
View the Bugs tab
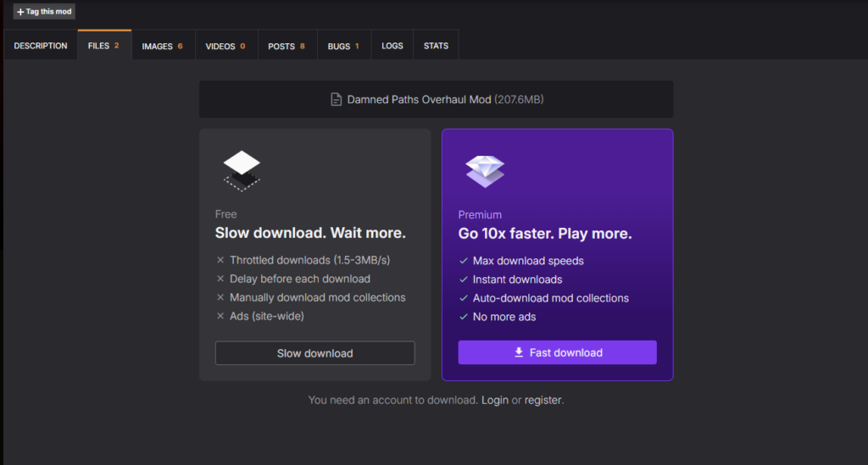(x=343, y=46)
